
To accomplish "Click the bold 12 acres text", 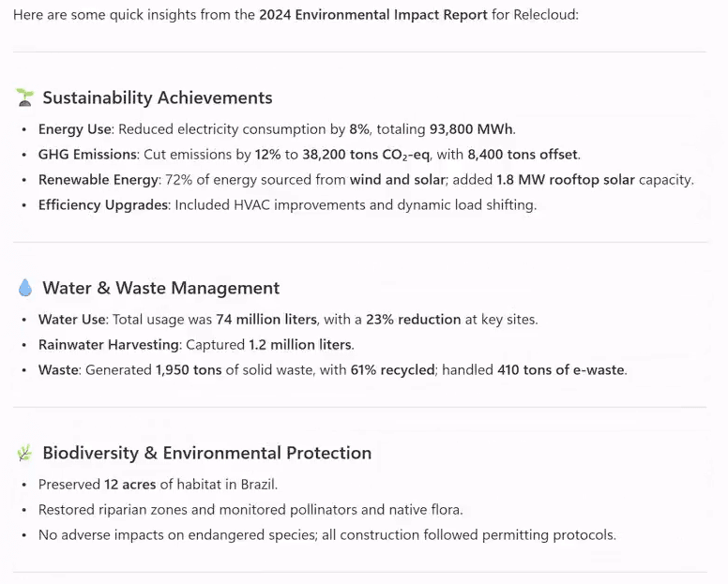I will pyautogui.click(x=130, y=485).
